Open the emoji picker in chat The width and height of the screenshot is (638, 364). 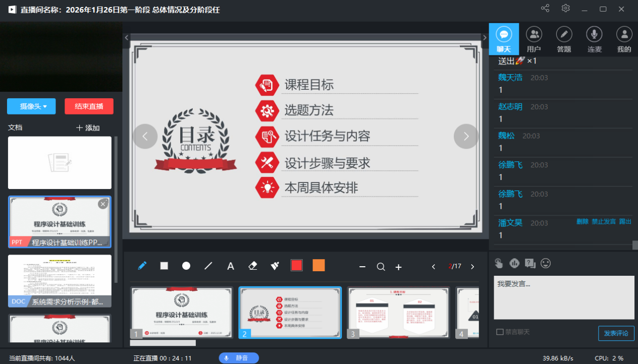pos(546,263)
